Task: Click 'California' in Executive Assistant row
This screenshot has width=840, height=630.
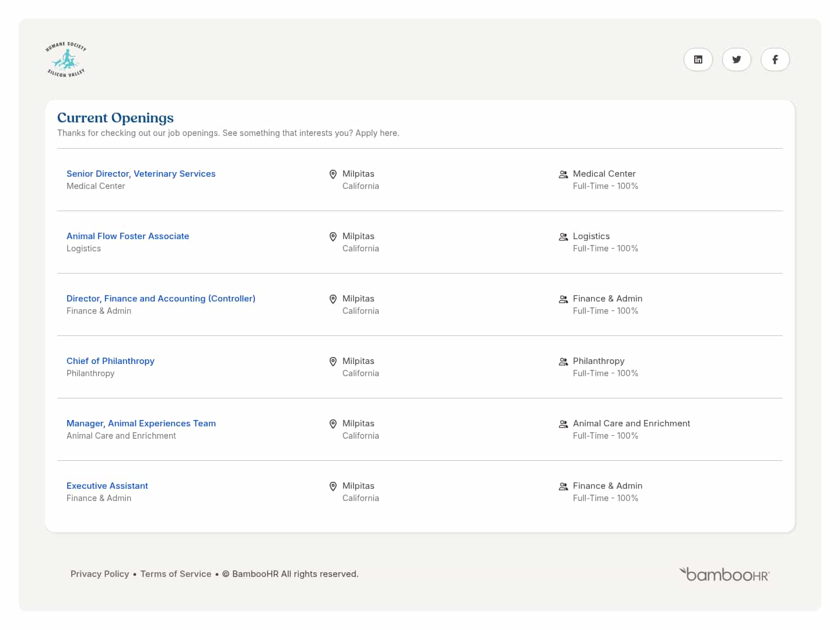Action: pyautogui.click(x=360, y=498)
